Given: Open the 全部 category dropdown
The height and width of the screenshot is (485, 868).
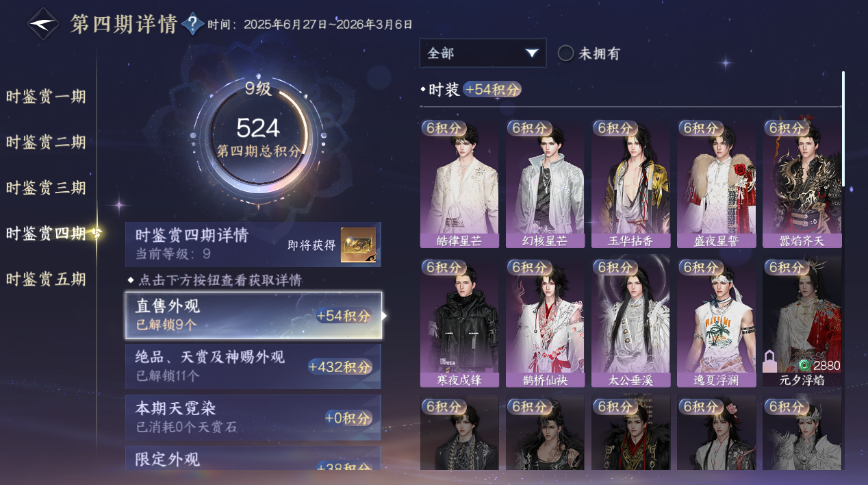Looking at the screenshot, I should [483, 53].
